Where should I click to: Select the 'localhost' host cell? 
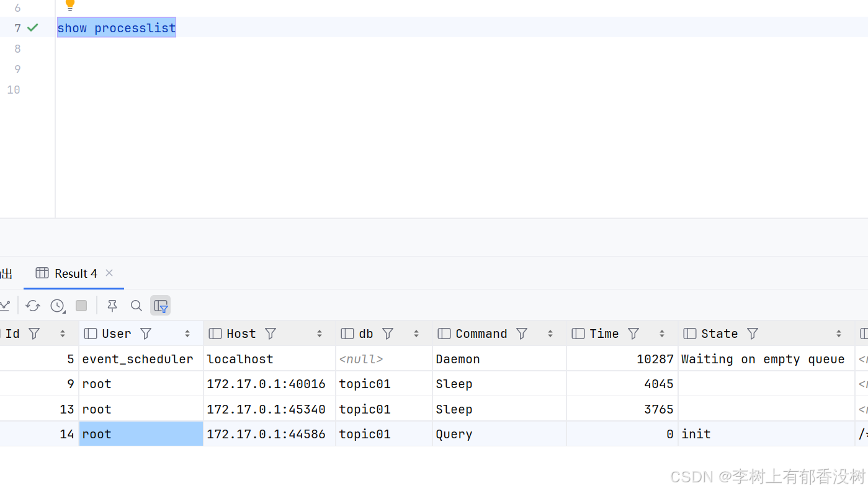point(269,359)
